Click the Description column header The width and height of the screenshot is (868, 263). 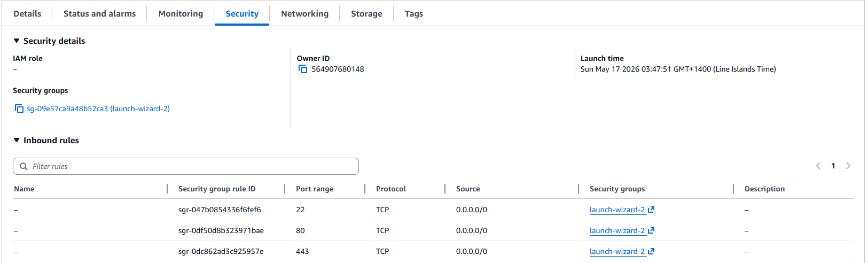[x=764, y=189]
